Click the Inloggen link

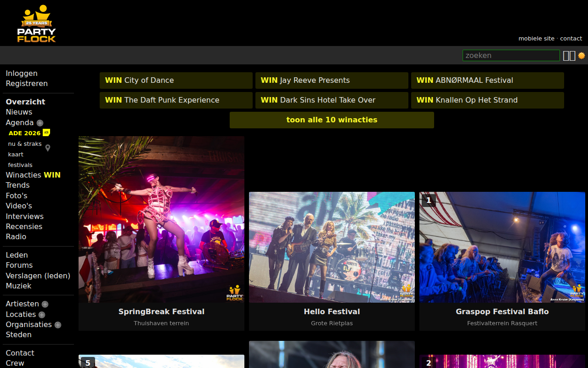22,73
